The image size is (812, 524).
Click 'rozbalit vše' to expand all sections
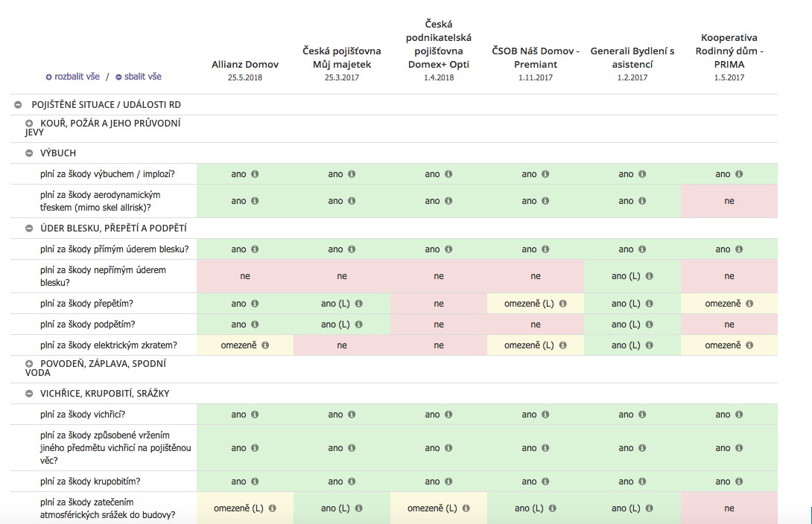tap(72, 77)
